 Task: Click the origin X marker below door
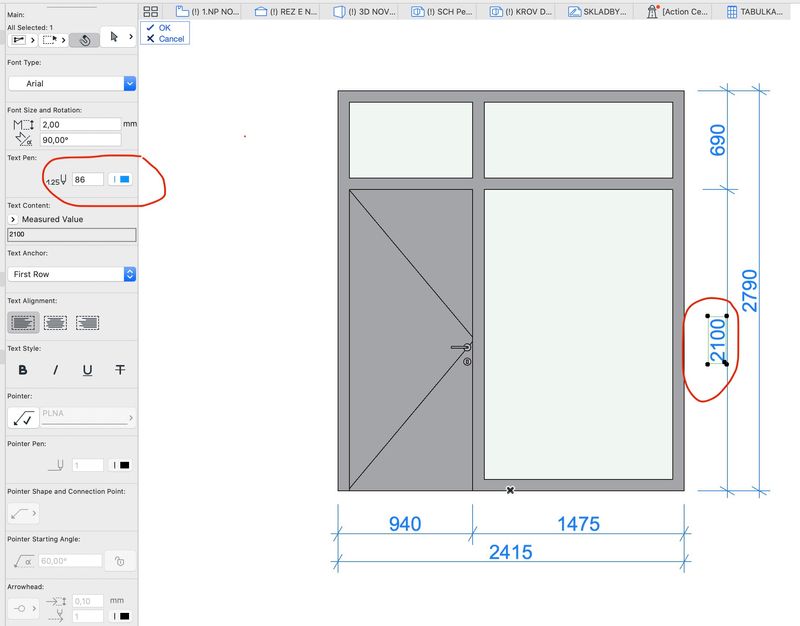click(510, 490)
